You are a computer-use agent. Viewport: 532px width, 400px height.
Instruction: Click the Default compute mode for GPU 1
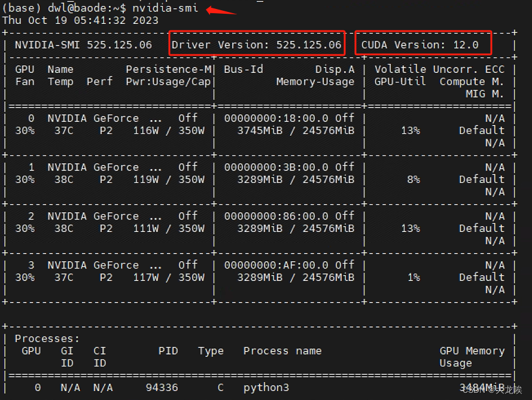coord(481,179)
